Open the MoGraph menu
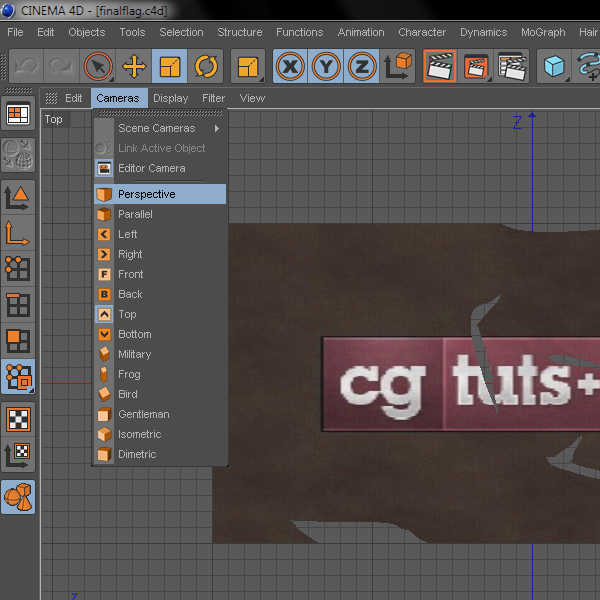This screenshot has height=600, width=600. 543,32
